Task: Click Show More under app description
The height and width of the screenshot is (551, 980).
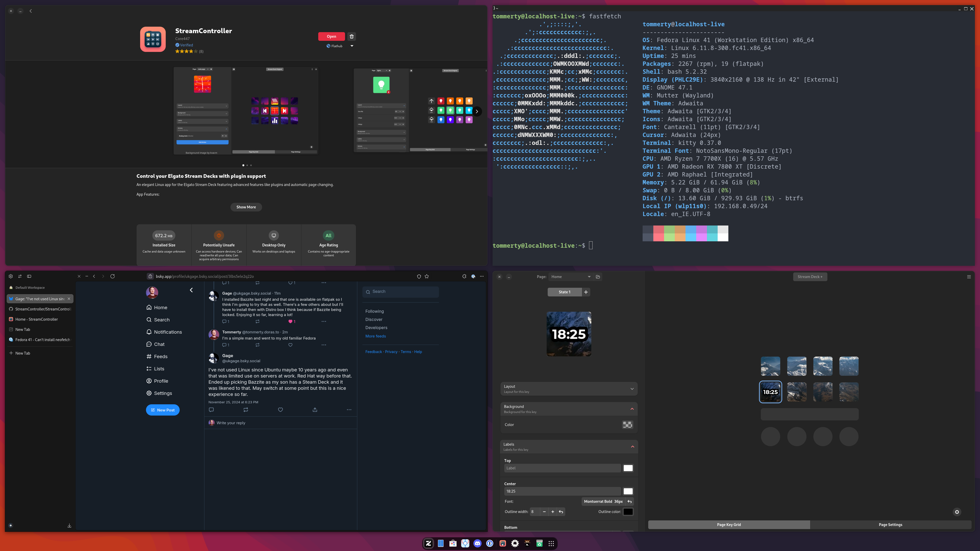Action: (x=246, y=207)
